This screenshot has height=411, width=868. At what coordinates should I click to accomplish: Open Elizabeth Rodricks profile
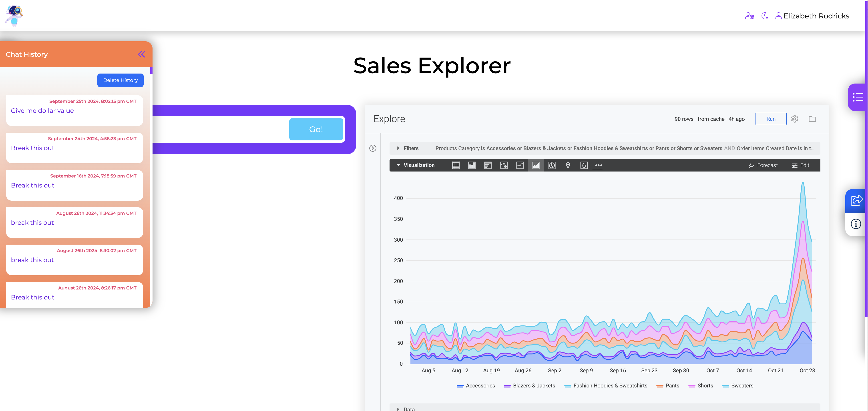[x=812, y=16]
